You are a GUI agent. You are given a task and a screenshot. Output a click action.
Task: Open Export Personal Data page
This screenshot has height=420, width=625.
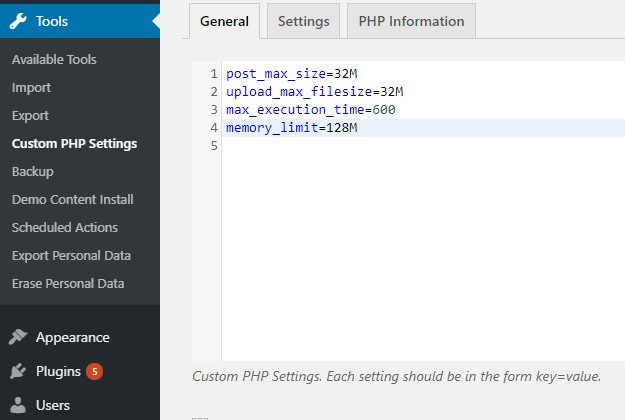point(71,255)
